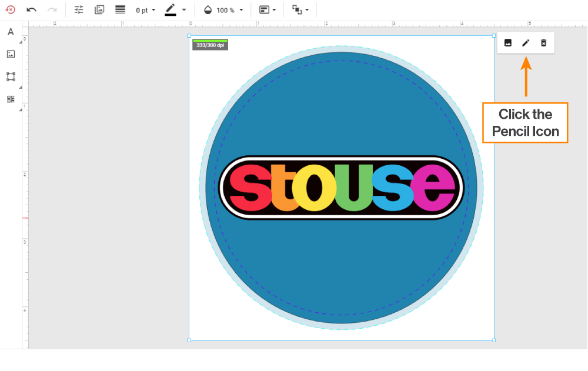Click the bottom-right selection handle
The width and height of the screenshot is (588, 371).
494,340
